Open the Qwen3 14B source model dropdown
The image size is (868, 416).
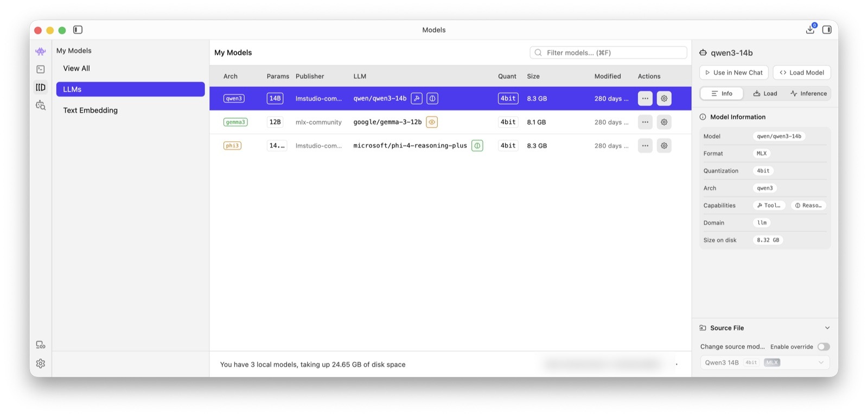point(765,362)
